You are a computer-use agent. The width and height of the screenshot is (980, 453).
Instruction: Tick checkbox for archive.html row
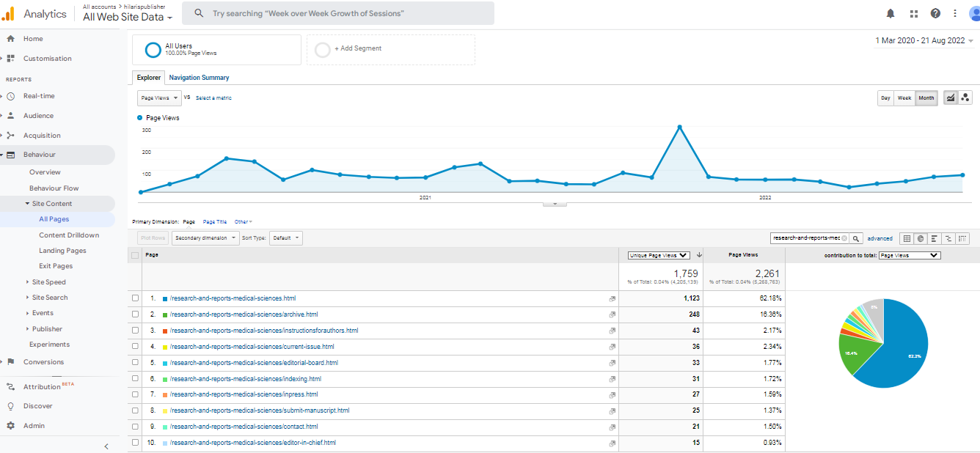(135, 314)
